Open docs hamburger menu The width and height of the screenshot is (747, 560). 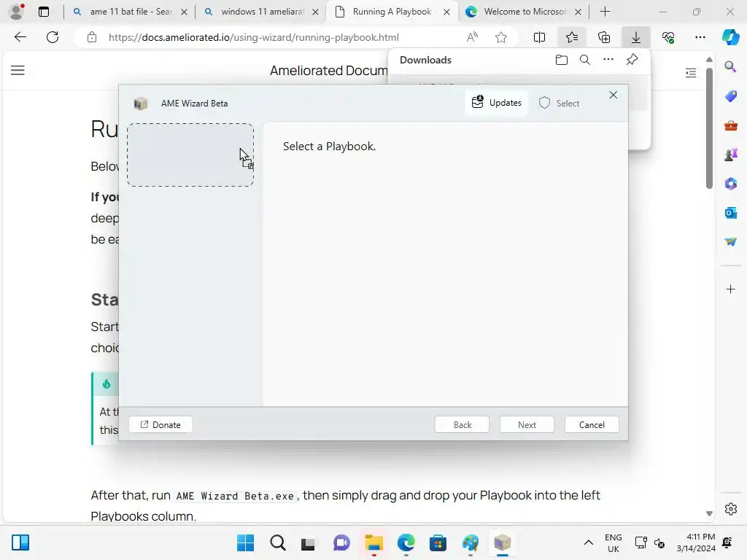pos(18,71)
